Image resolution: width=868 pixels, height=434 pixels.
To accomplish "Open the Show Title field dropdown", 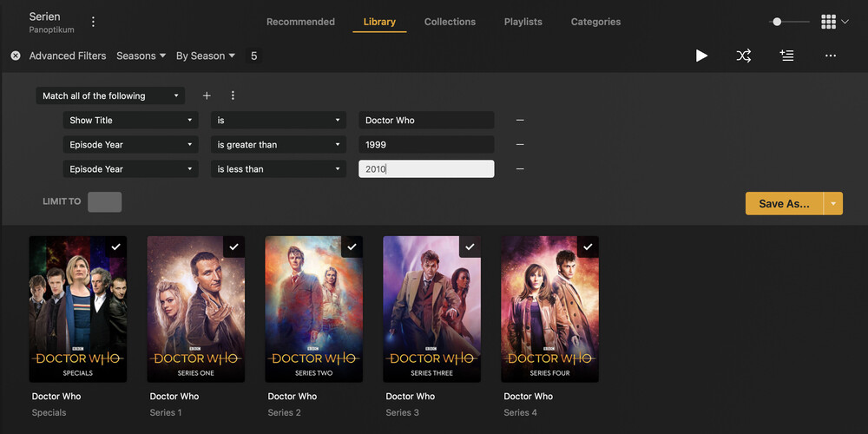I will coord(131,120).
